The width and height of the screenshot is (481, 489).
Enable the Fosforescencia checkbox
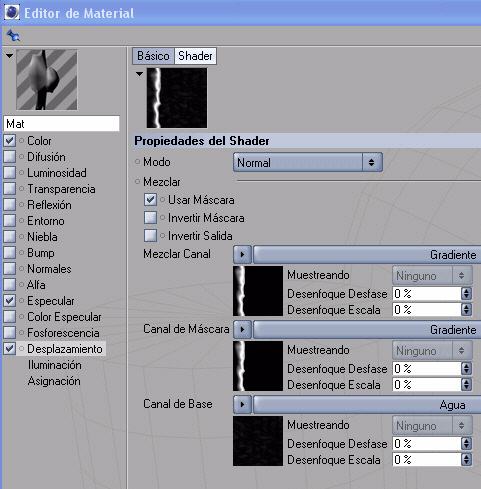coord(9,332)
